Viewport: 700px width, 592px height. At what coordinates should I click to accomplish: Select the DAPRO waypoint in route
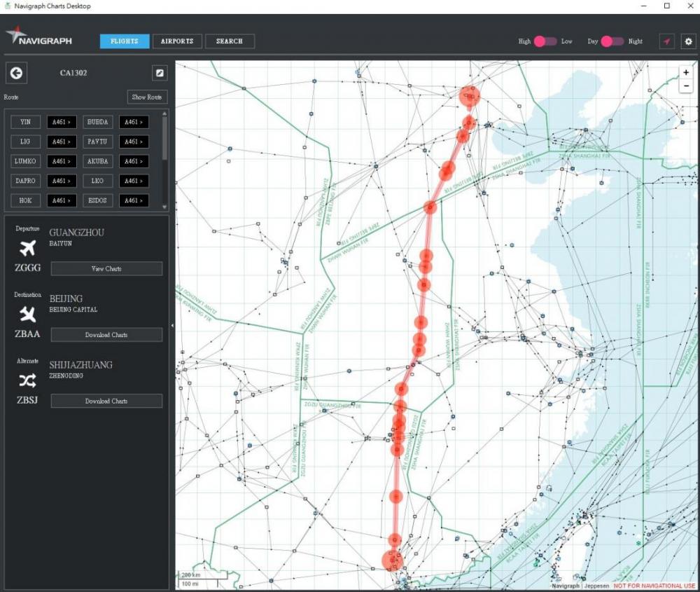[25, 181]
